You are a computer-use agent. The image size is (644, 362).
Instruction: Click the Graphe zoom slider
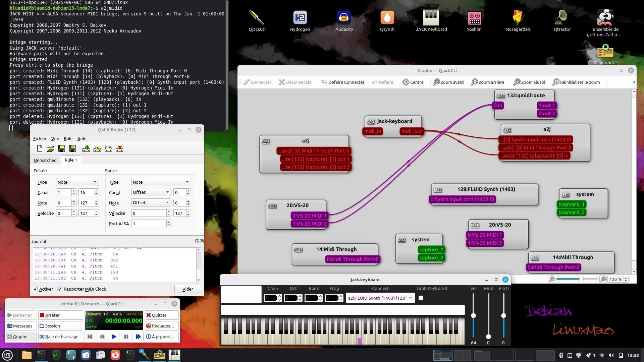(x=577, y=279)
